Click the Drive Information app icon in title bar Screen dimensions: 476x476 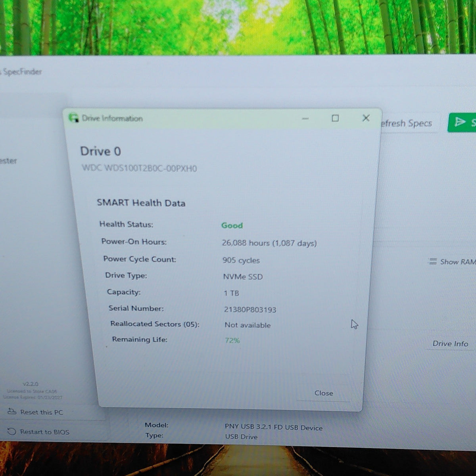[73, 118]
